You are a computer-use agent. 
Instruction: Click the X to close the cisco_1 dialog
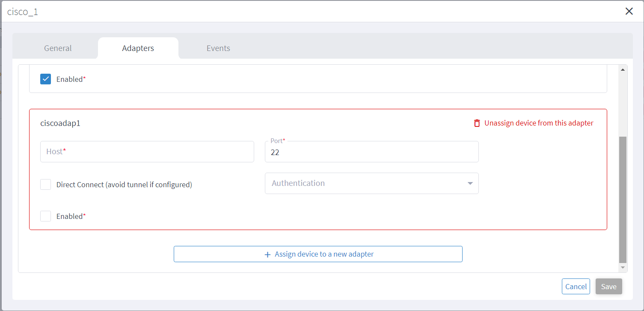[x=629, y=11]
